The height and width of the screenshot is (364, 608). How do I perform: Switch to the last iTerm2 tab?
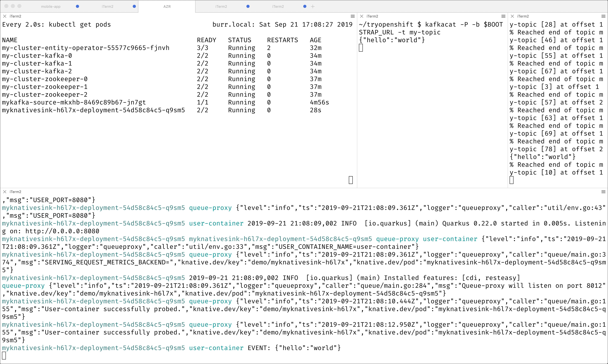click(x=278, y=6)
